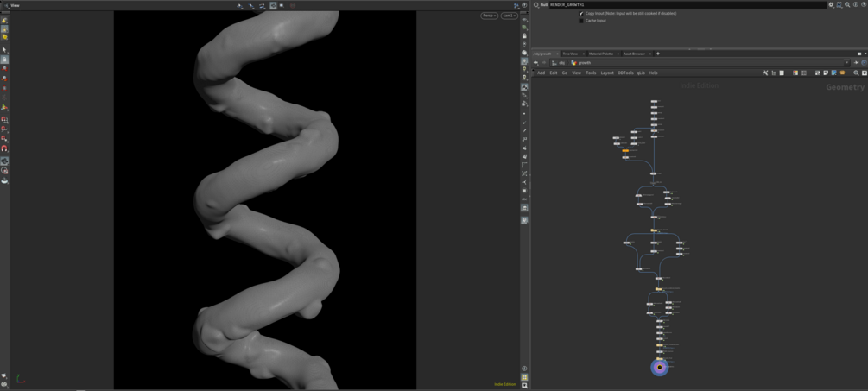Click the parameter pane search magnifier icon
This screenshot has width=868, height=391.
coord(847,4)
